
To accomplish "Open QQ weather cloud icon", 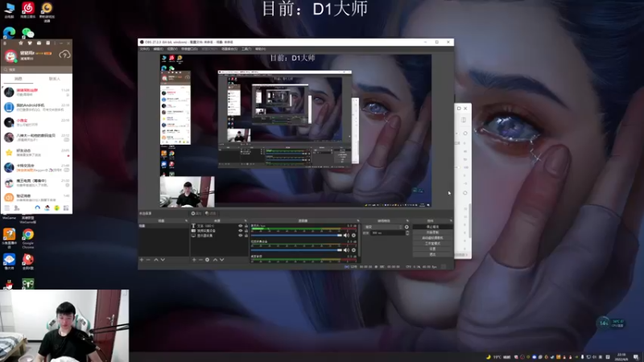I will pos(64,55).
